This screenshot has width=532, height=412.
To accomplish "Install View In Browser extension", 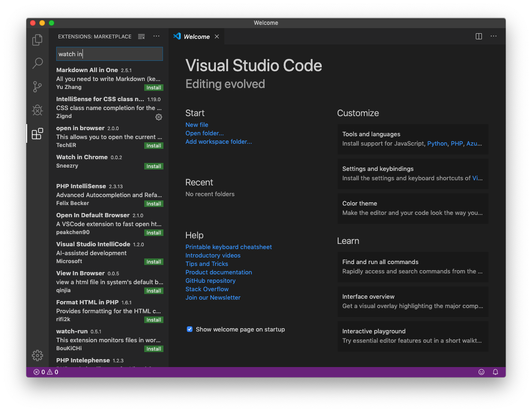I will pyautogui.click(x=154, y=291).
